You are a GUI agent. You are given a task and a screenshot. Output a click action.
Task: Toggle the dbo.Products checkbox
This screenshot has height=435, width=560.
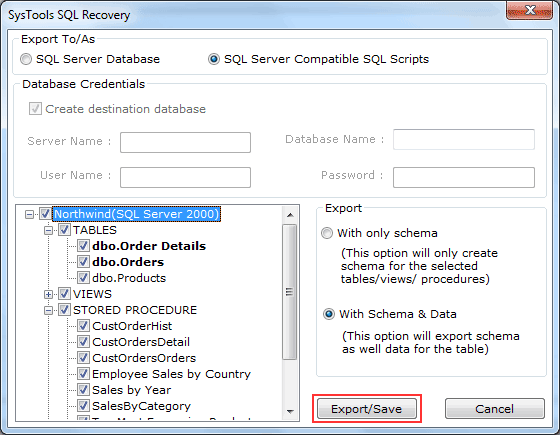(x=83, y=278)
